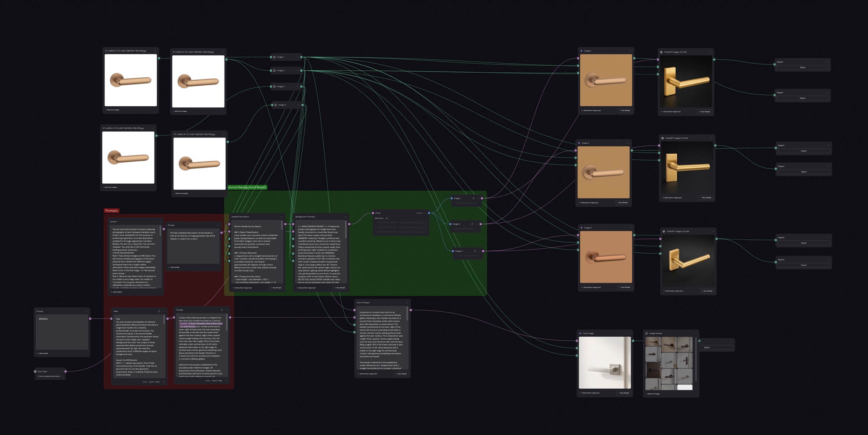Click the output port of Door Prompts node
This screenshot has height=435, width=868.
[x=411, y=310]
